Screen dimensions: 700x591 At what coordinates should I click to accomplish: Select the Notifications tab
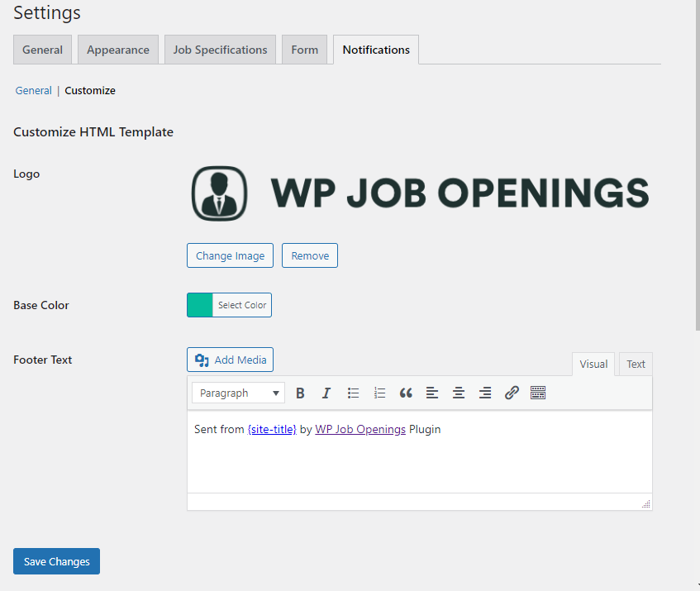pyautogui.click(x=376, y=50)
